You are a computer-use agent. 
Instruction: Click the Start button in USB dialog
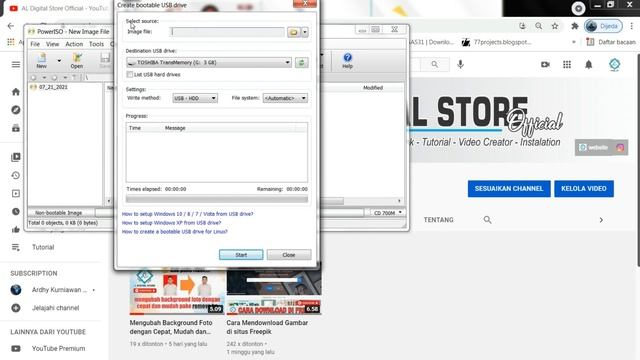241,255
